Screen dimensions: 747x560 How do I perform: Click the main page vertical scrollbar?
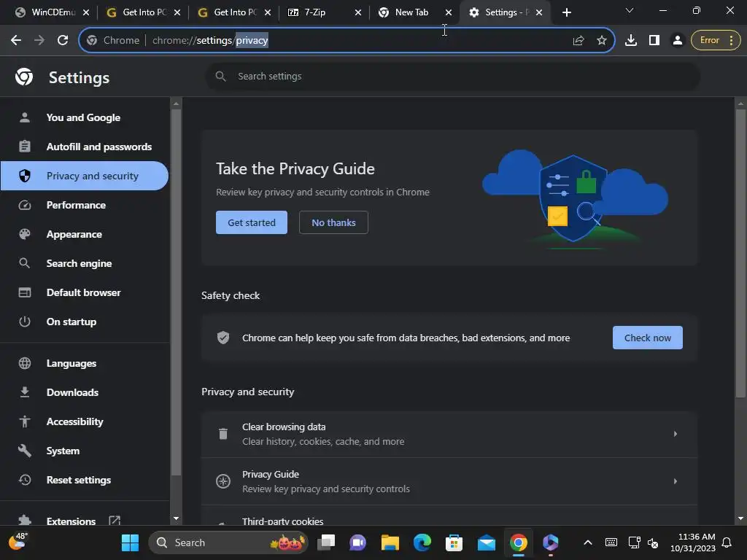tap(740, 253)
